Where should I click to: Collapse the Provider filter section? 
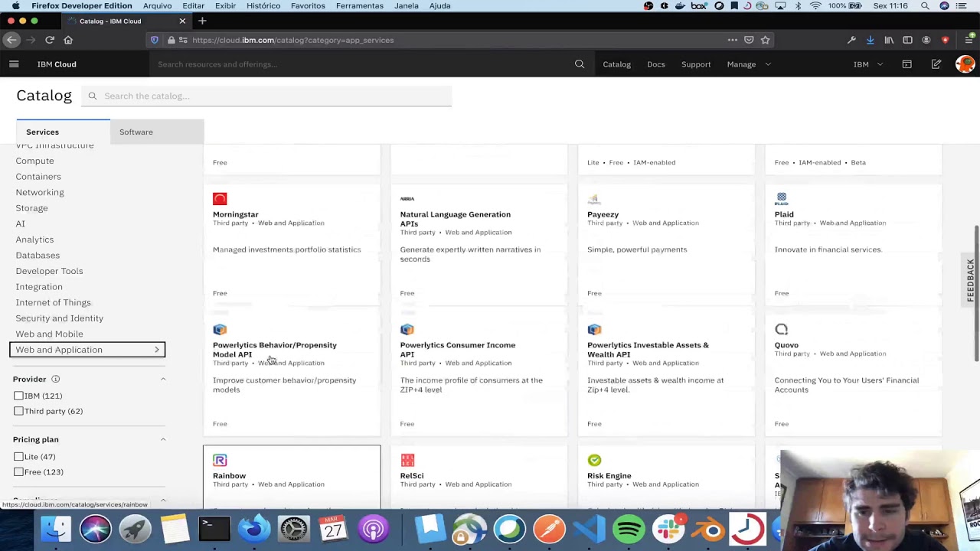pyautogui.click(x=162, y=379)
